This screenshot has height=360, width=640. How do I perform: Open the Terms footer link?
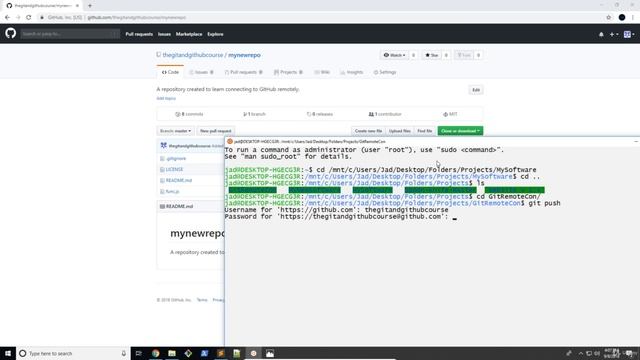202,300
